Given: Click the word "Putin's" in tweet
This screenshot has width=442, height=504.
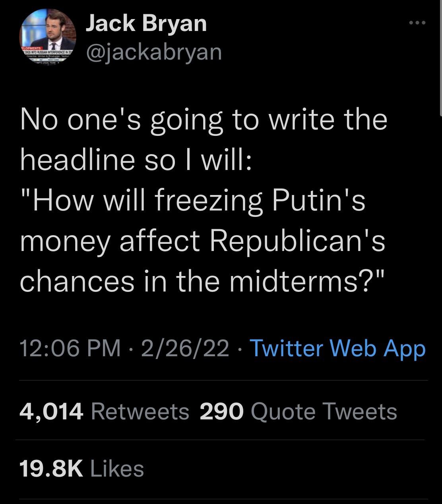Looking at the screenshot, I should click(x=318, y=201).
